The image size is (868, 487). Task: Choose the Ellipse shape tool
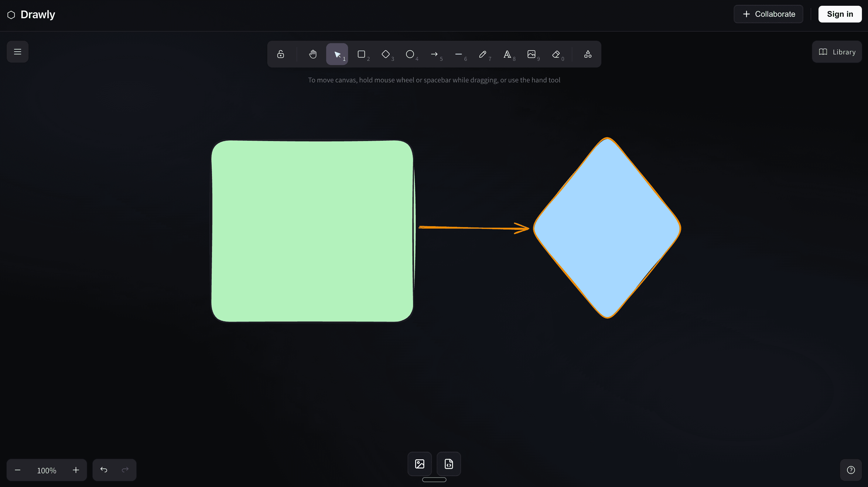(410, 54)
